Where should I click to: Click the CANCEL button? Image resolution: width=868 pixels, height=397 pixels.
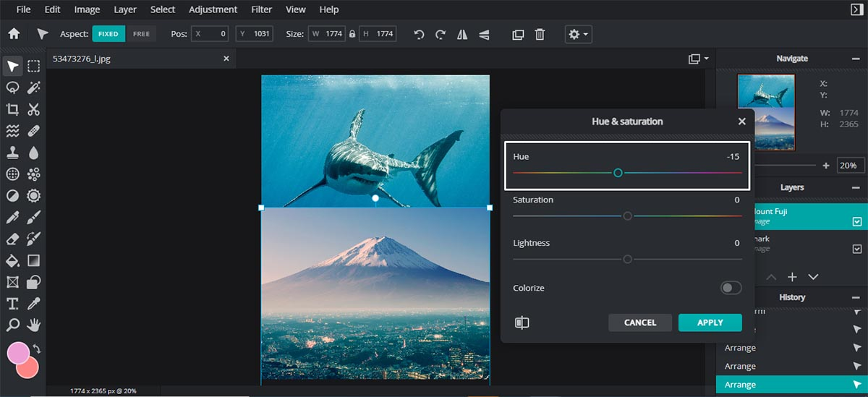click(x=639, y=323)
